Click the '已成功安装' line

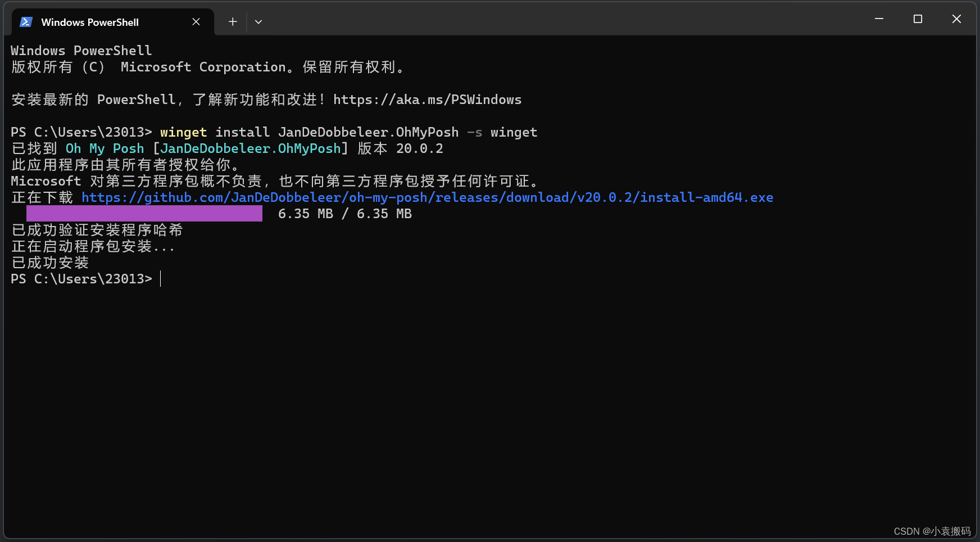(x=50, y=263)
